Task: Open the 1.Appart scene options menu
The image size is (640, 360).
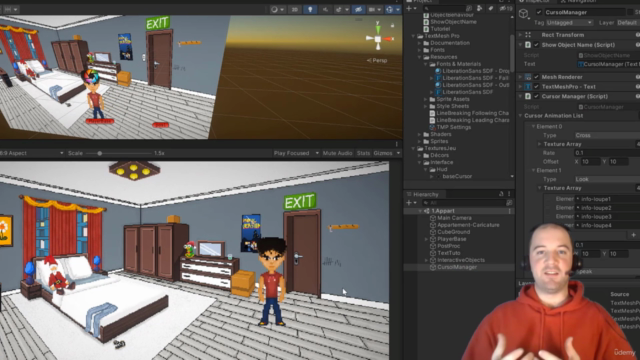Action: click(x=509, y=211)
